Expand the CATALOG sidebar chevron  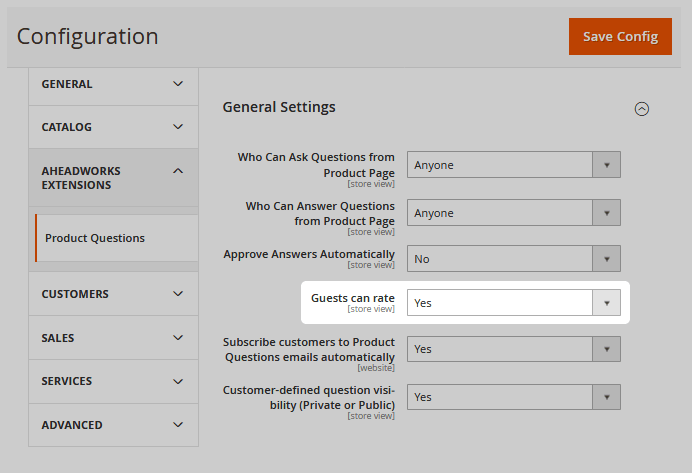pyautogui.click(x=178, y=127)
